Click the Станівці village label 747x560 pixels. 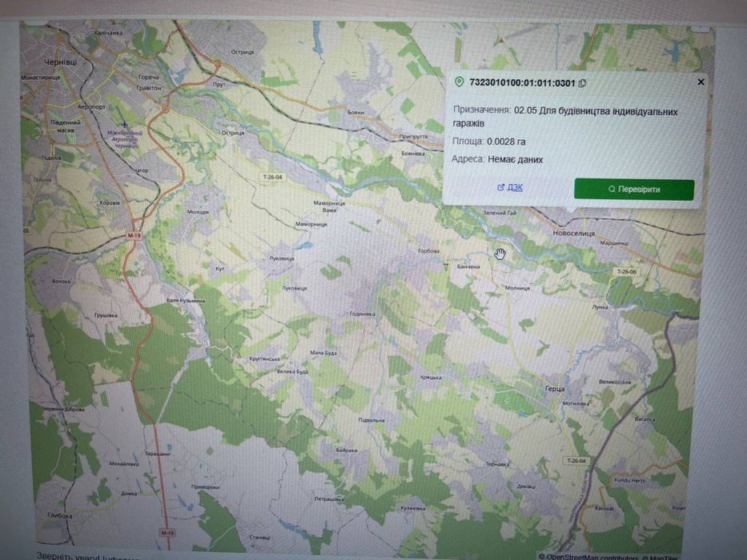(259, 537)
